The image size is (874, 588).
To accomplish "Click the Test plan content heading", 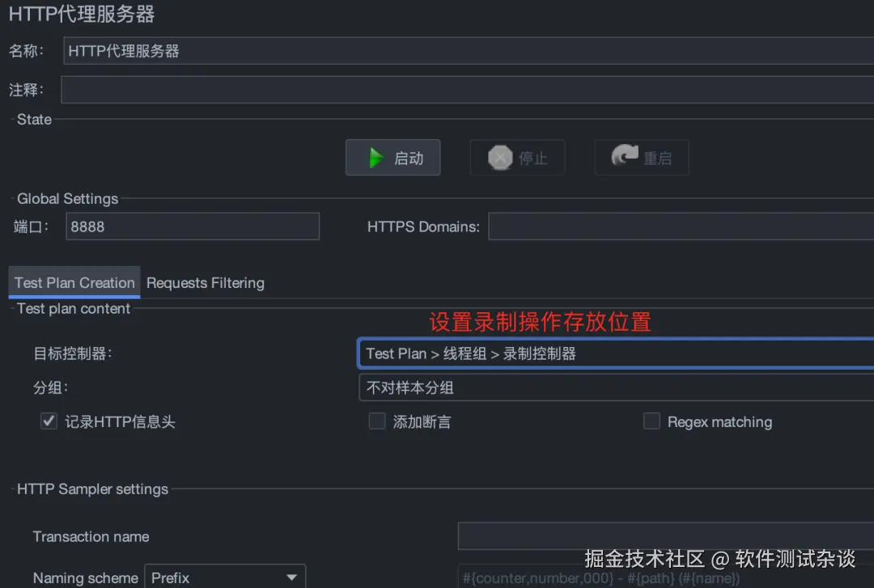I will click(74, 308).
